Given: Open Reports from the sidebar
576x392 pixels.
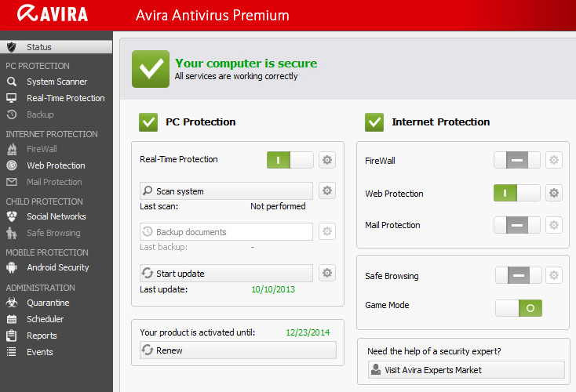Looking at the screenshot, I should 42,336.
